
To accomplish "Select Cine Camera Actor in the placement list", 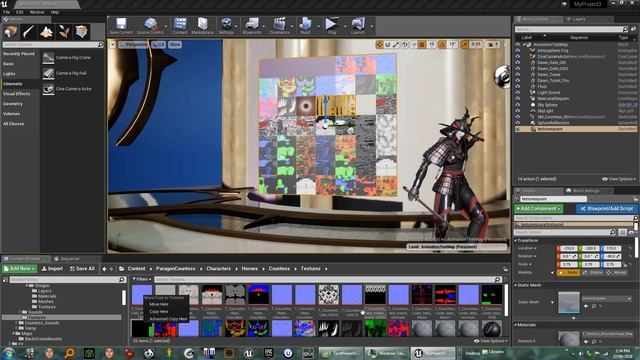I will click(67, 89).
